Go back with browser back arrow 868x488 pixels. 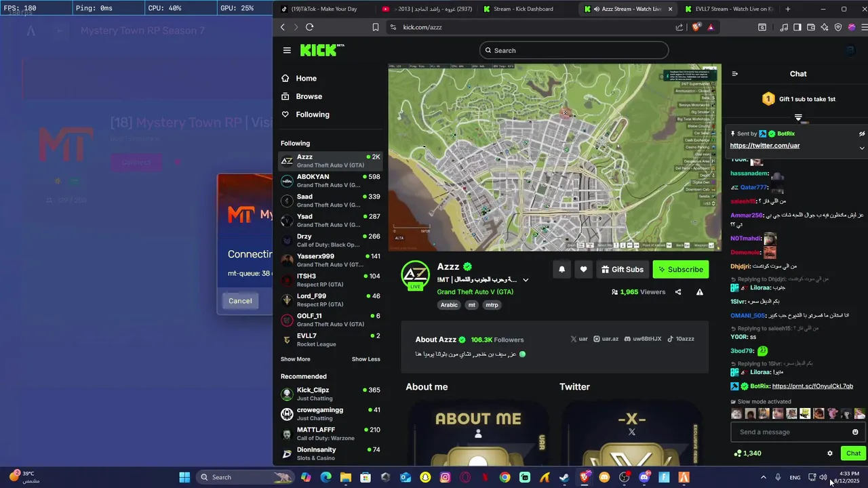click(x=283, y=27)
